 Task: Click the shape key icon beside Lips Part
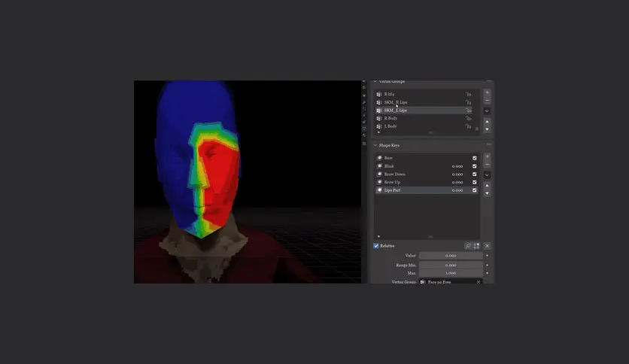click(x=379, y=190)
